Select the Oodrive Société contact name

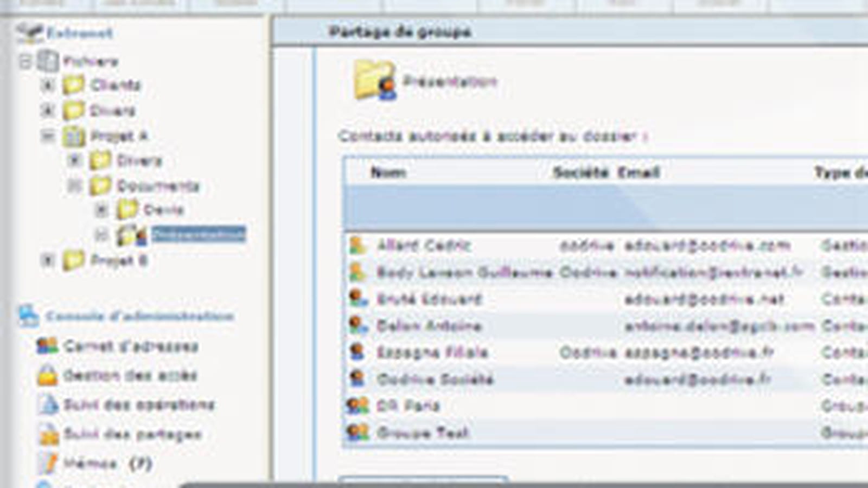click(435, 379)
